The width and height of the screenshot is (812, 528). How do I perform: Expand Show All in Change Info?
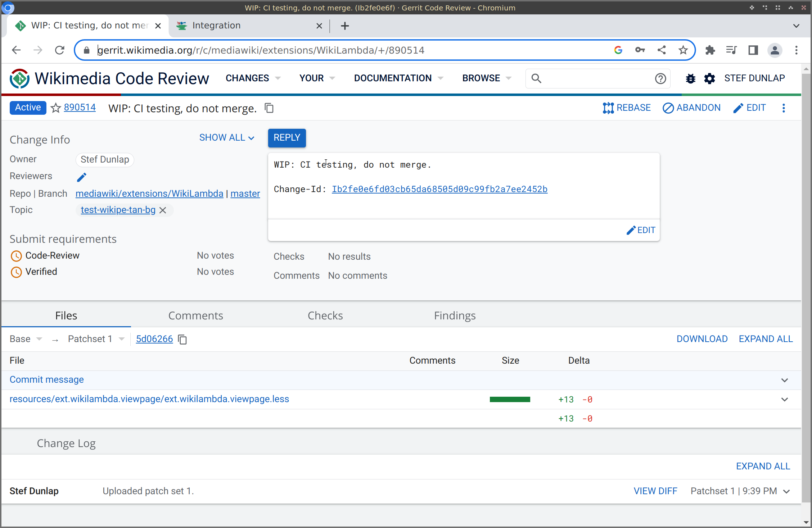[227, 138]
